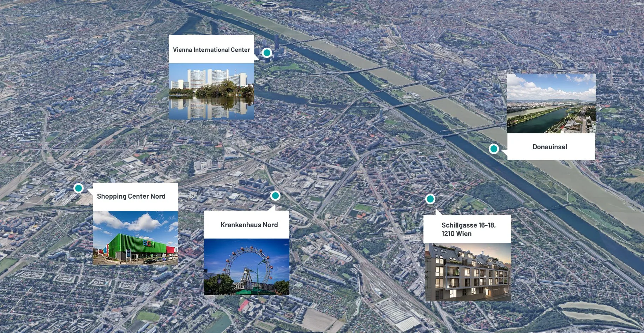Click the Shopping Center Nord map marker

pyautogui.click(x=78, y=188)
